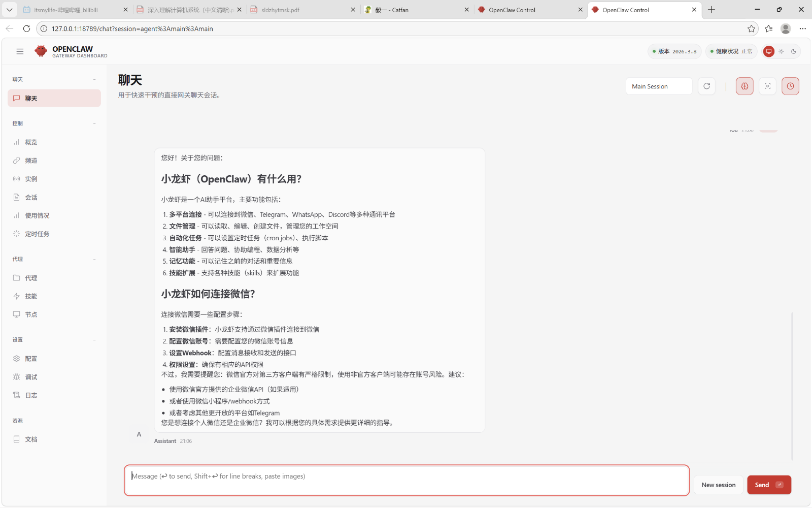The image size is (812, 508).
Task: Open the 文档 docs link
Action: click(x=54, y=439)
